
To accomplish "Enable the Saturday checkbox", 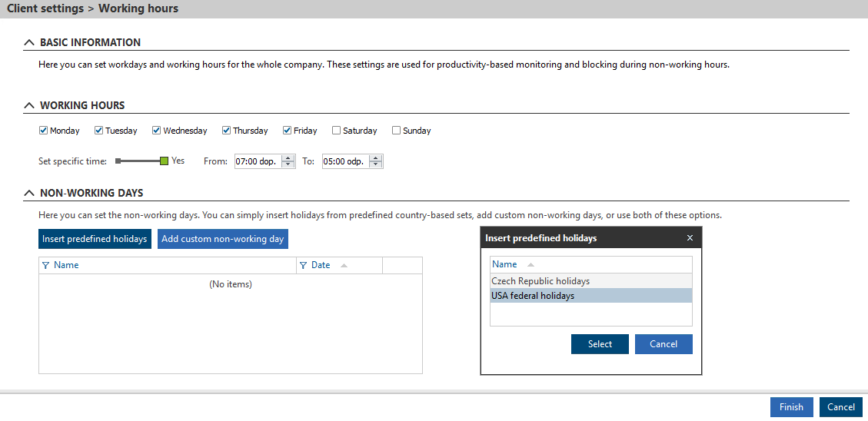I will pyautogui.click(x=337, y=131).
